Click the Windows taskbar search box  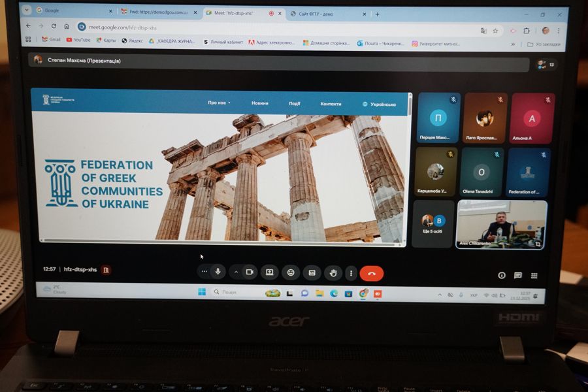pyautogui.click(x=235, y=293)
